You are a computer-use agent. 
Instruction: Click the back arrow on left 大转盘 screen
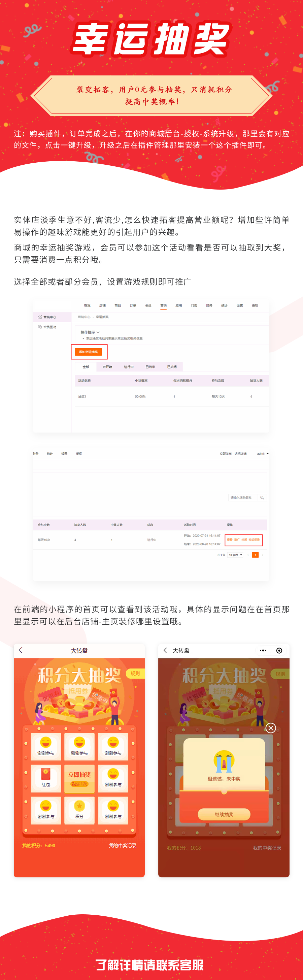21,650
